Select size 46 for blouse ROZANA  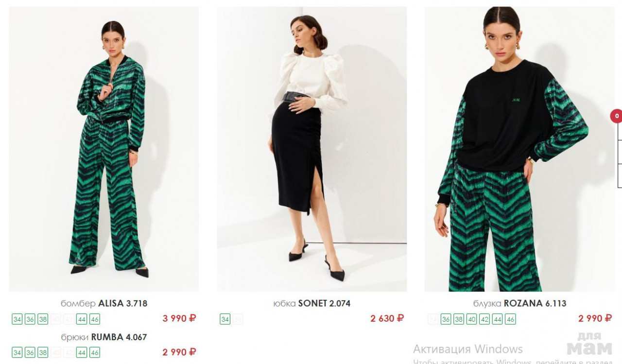coord(510,319)
